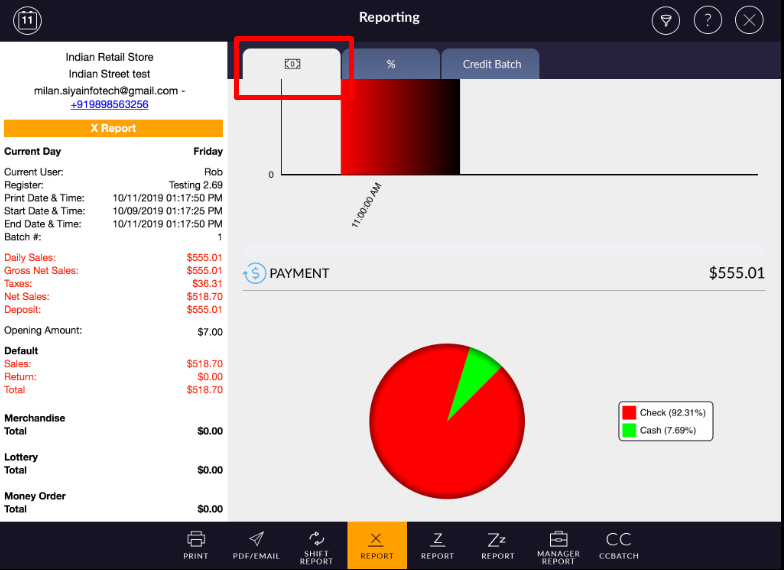Screen dimensions: 784x570
Task: Open the Shift Report
Action: point(316,545)
